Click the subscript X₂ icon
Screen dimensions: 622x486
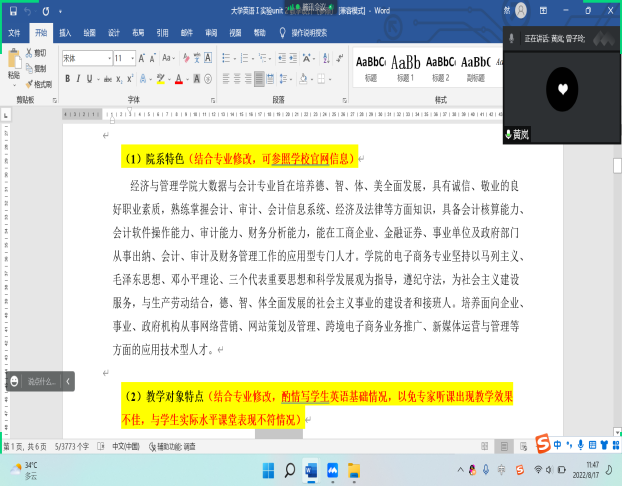pyautogui.click(x=121, y=76)
